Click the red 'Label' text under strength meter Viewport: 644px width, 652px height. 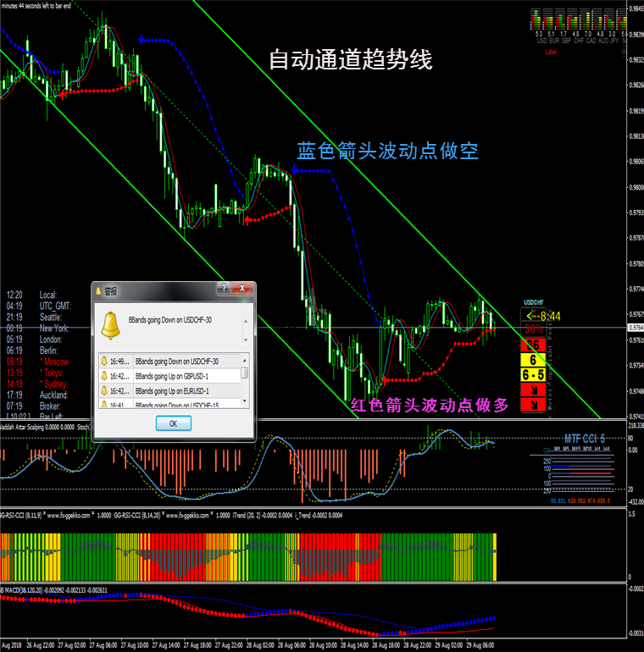[551, 52]
